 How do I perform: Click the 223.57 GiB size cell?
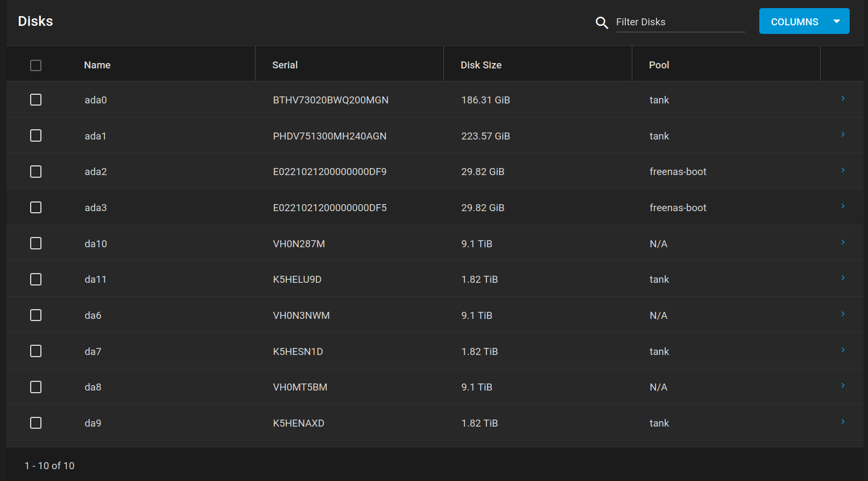tap(486, 136)
